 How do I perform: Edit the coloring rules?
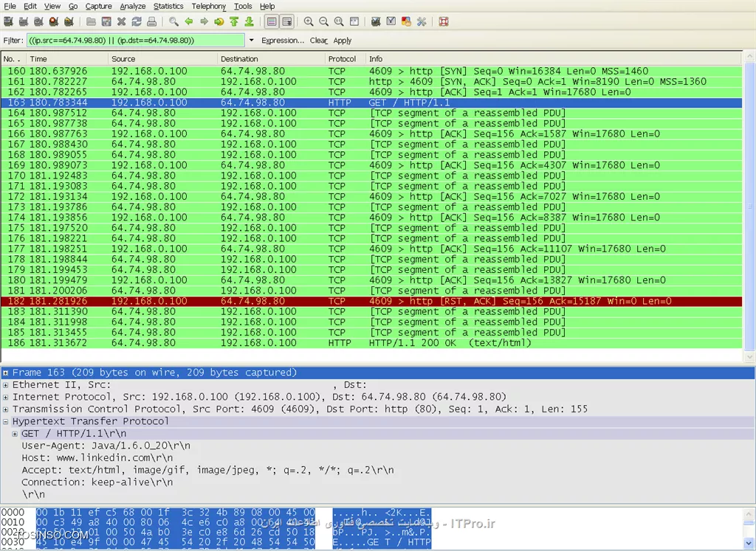tap(407, 21)
